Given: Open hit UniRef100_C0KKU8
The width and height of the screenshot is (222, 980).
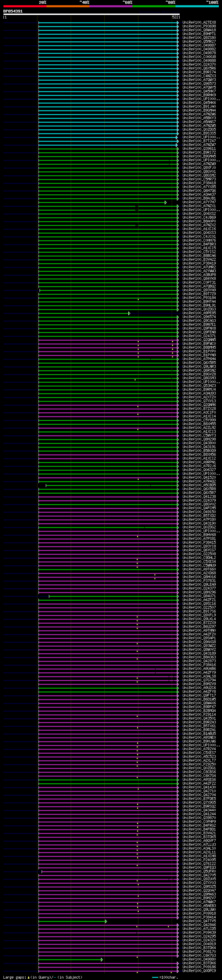Looking at the screenshot, I should [199, 57].
